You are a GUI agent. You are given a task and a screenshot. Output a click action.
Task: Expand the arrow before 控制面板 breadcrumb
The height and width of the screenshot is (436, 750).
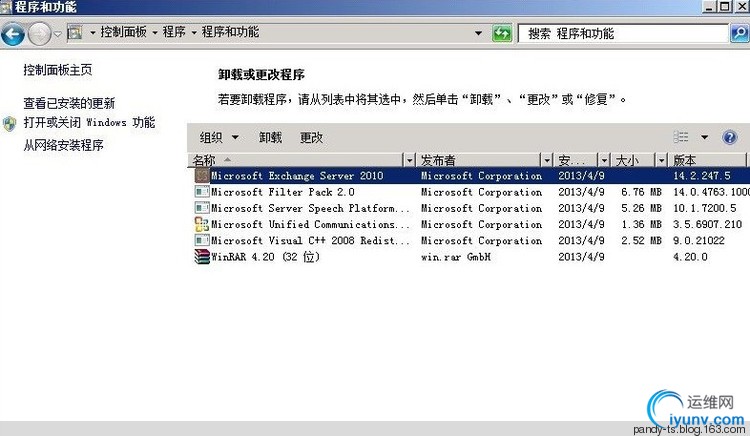pyautogui.click(x=92, y=33)
